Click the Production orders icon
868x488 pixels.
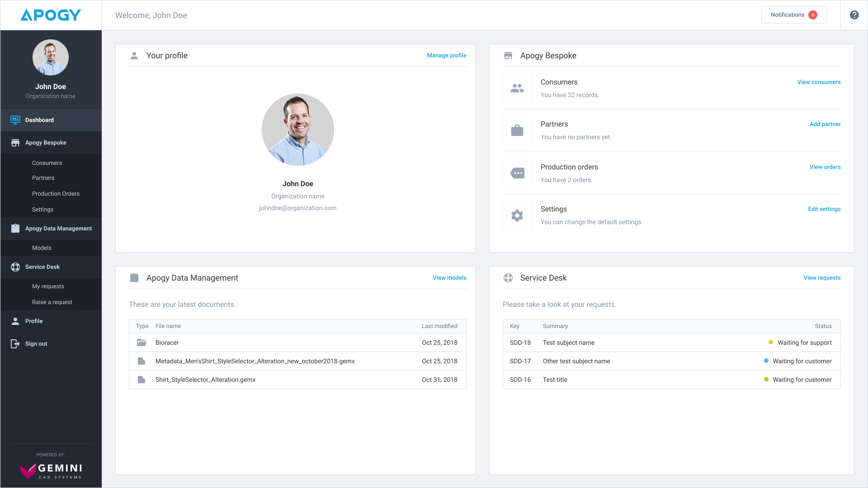coord(517,173)
